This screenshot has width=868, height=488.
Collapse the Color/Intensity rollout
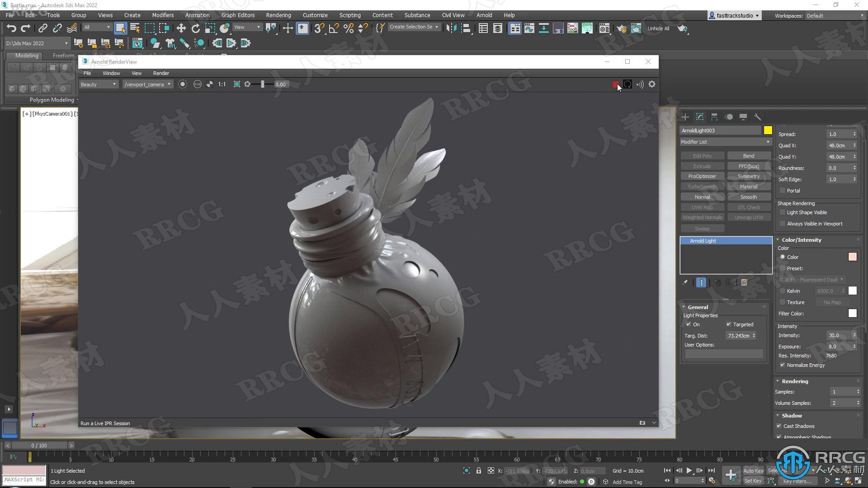click(801, 240)
